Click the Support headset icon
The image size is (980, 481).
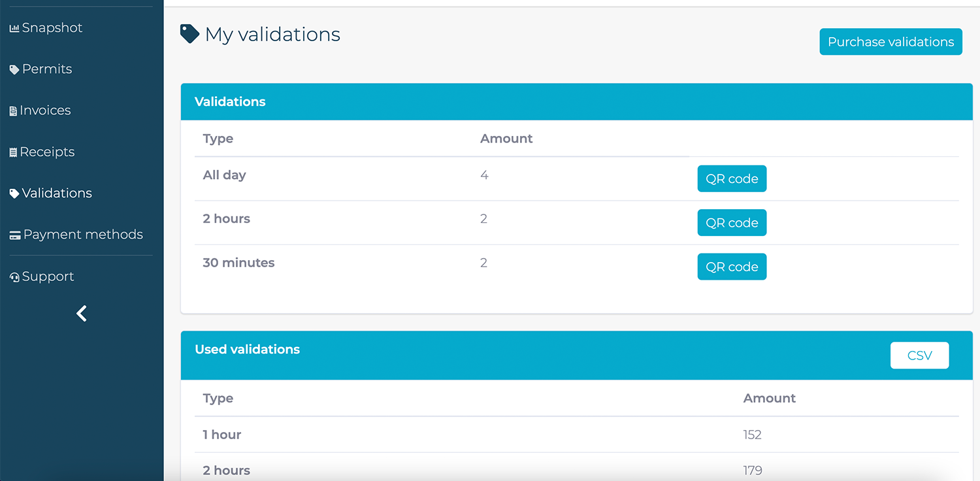point(14,277)
